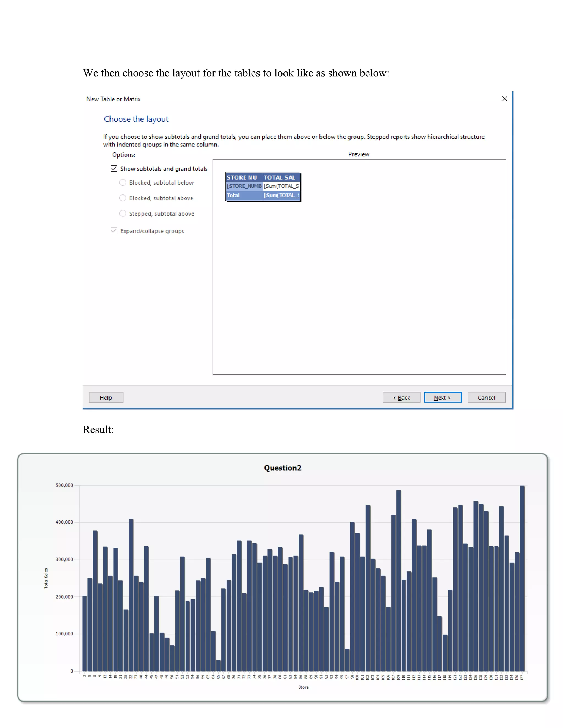Click the Help button

106,397
